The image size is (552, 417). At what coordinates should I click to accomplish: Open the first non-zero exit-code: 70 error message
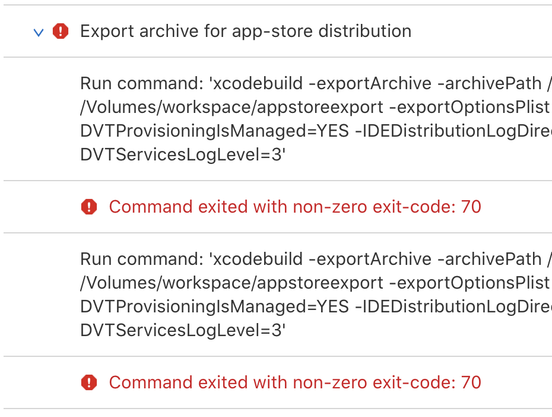295,207
